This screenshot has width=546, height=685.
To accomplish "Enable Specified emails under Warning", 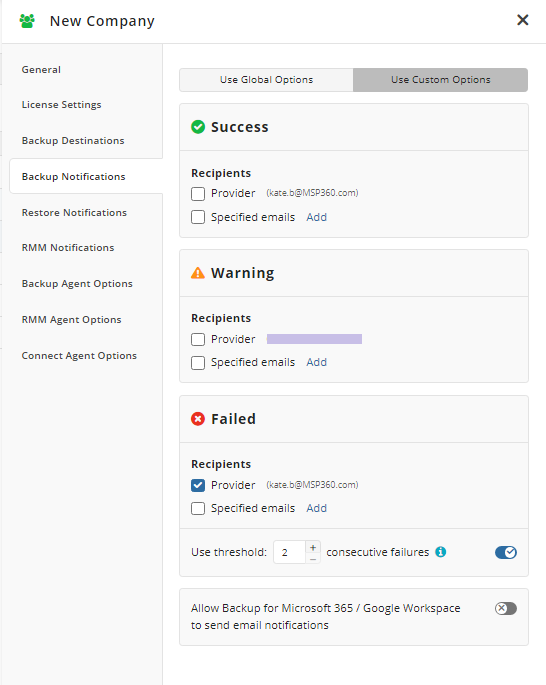I will tap(198, 363).
